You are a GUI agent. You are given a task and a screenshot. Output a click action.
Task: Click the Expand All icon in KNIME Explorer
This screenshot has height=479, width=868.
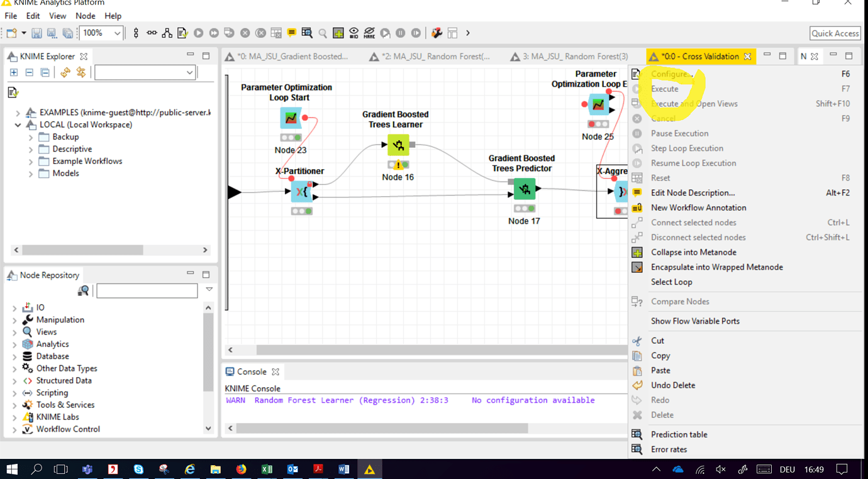point(14,72)
